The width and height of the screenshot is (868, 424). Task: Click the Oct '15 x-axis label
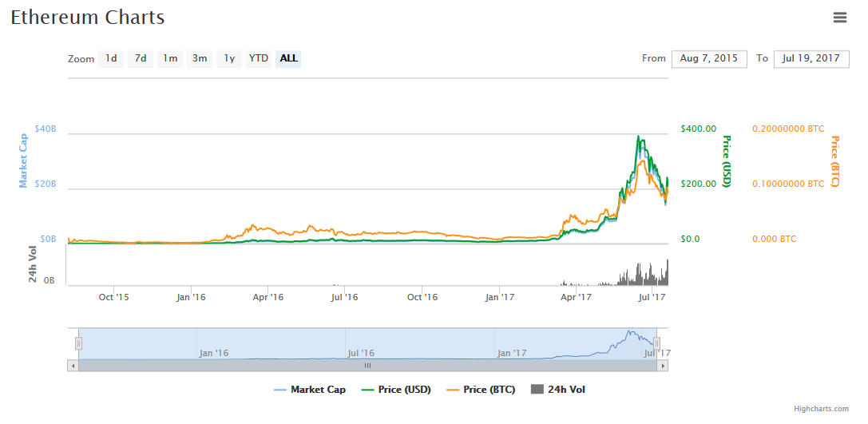click(x=113, y=297)
